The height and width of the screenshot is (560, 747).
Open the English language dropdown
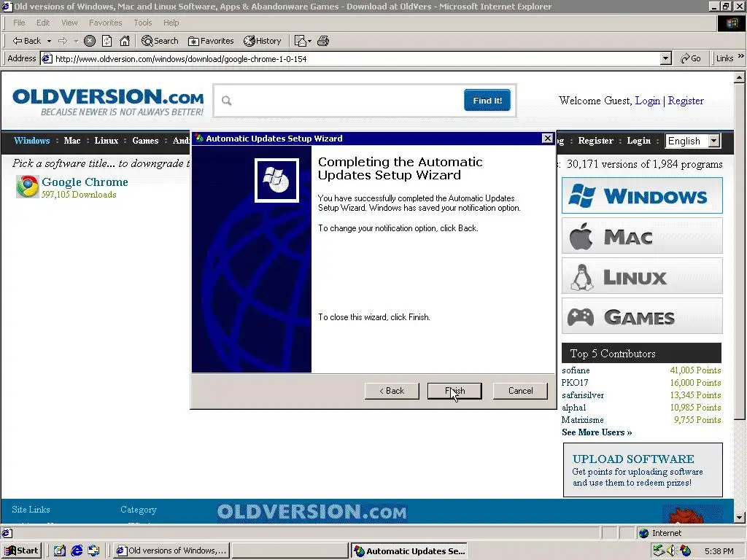(x=693, y=141)
